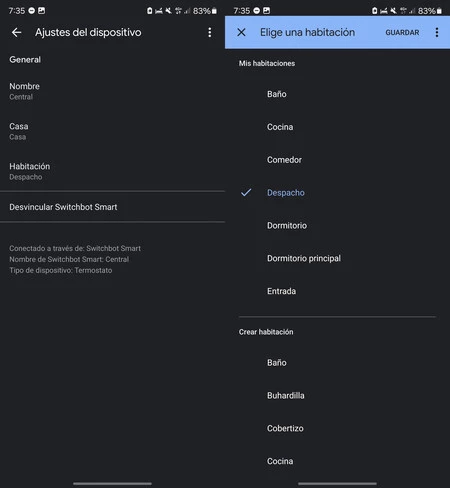Choose the Entrada room

(x=337, y=291)
